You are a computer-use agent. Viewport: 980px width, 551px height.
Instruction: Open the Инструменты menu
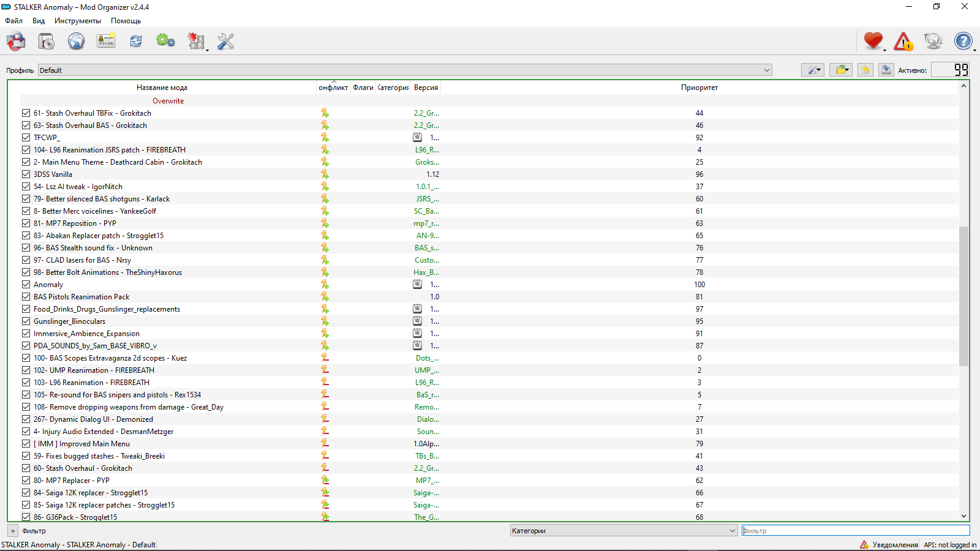78,21
